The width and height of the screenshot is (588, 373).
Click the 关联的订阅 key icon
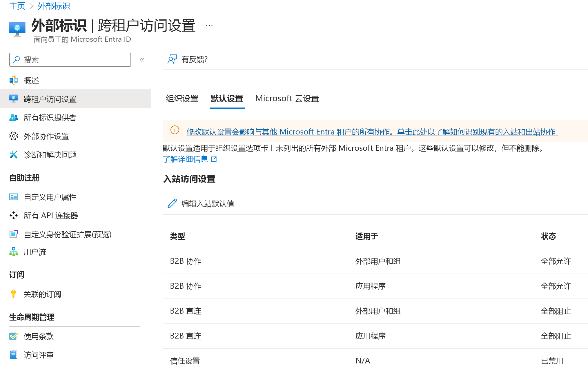pyautogui.click(x=13, y=294)
